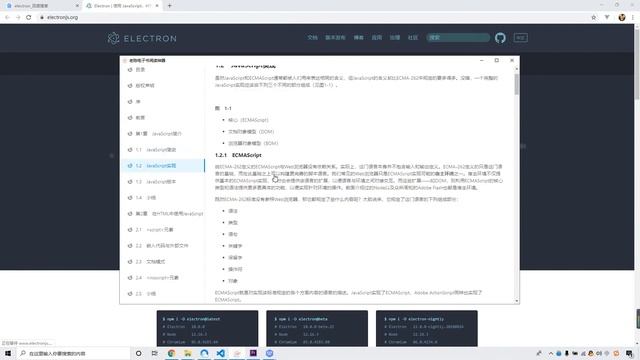The width and height of the screenshot is (640, 360).
Task: Close the first browser tab
Action: tap(77, 6)
